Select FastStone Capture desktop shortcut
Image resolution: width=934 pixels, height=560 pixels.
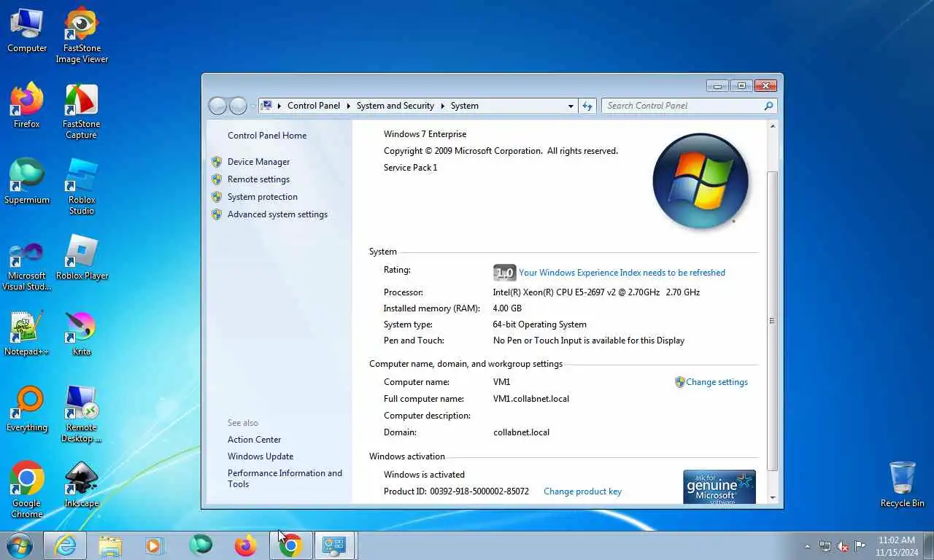(x=82, y=111)
